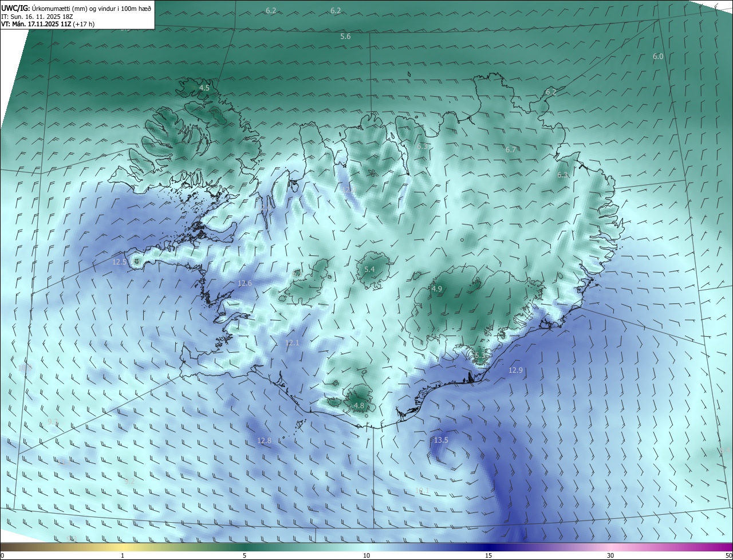
Task: Click the colour scale tick label 30
Action: click(610, 555)
